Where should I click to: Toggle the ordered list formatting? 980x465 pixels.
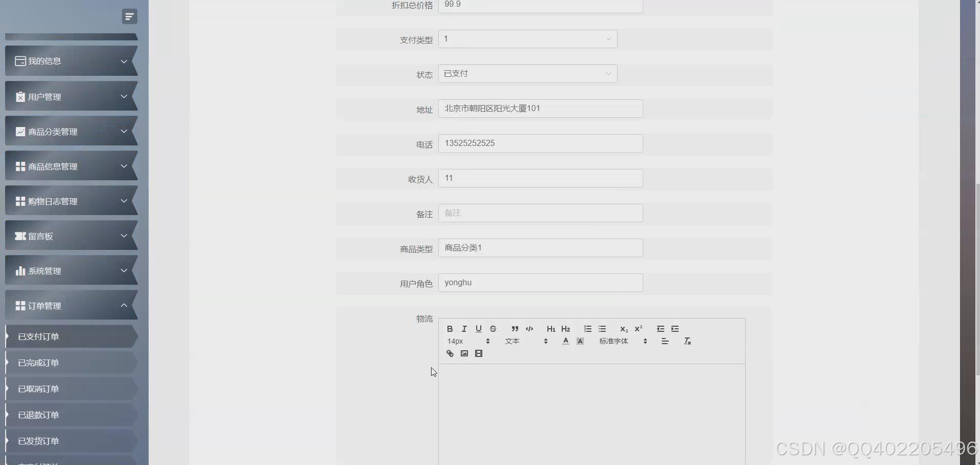pos(588,328)
